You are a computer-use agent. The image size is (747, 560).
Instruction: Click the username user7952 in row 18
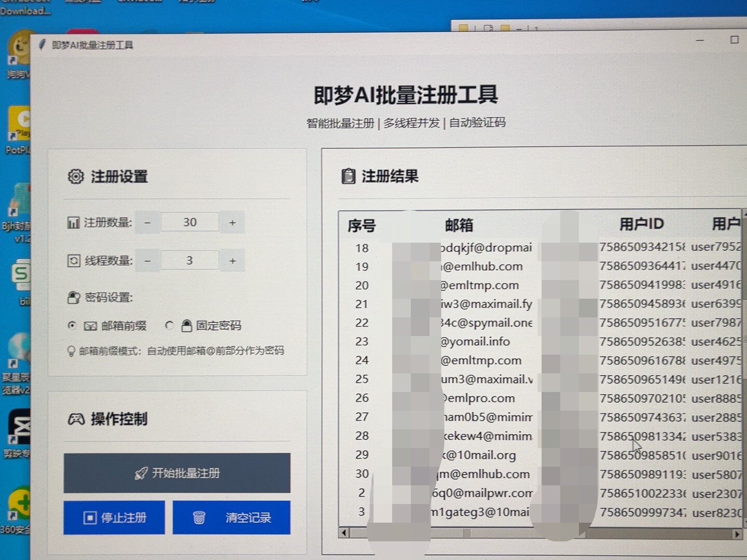click(716, 247)
